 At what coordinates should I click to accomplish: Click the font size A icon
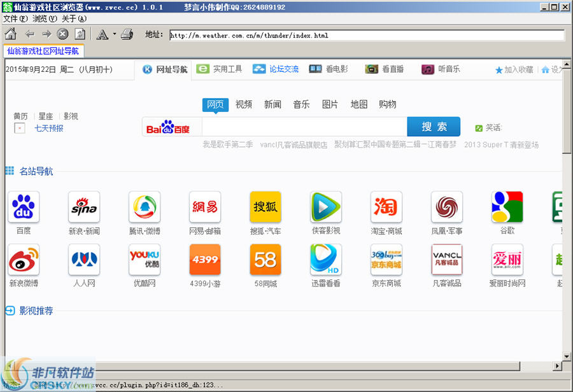102,35
